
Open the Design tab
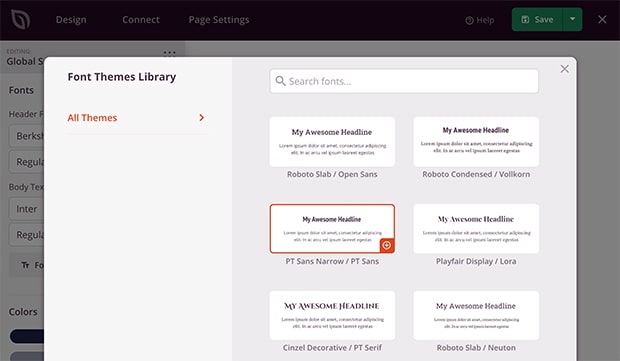pos(71,20)
